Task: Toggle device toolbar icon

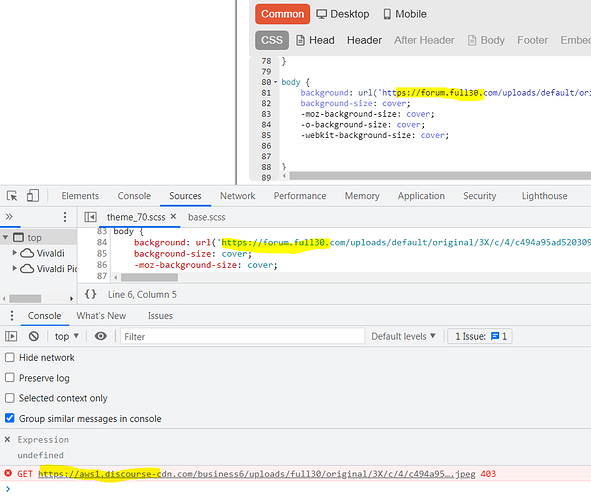Action: [x=33, y=196]
